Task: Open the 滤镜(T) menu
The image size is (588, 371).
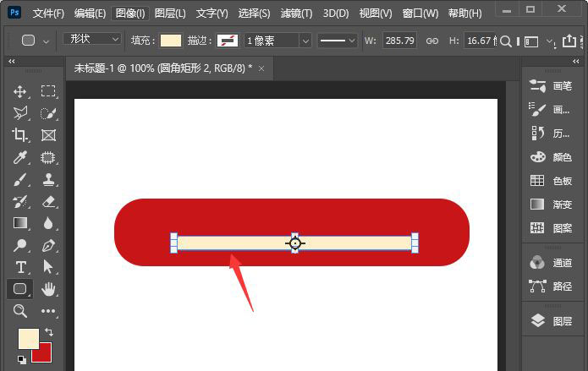Action: (x=294, y=14)
